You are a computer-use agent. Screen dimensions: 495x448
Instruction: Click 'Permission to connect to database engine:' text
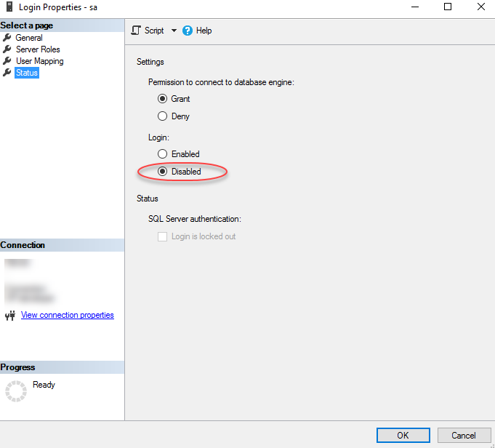pos(221,82)
